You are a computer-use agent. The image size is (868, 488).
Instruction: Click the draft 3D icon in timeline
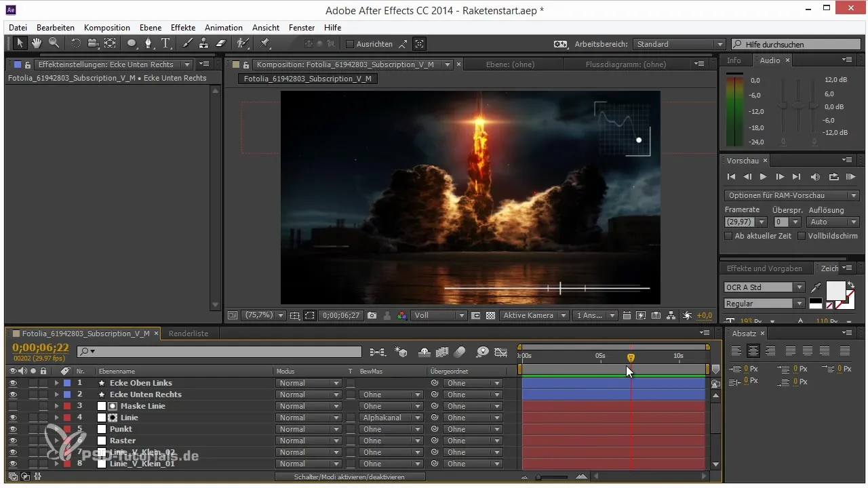click(401, 352)
